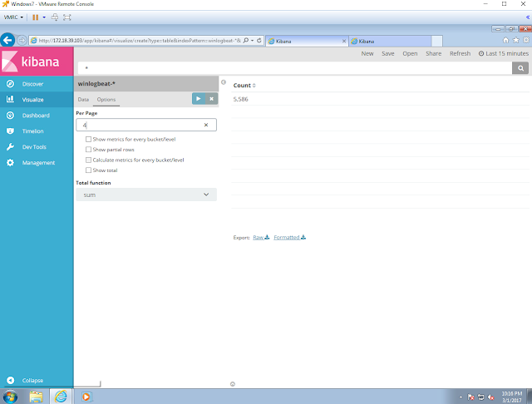Click the winlogbeat-* index pattern title
The width and height of the screenshot is (532, 404).
[96, 83]
